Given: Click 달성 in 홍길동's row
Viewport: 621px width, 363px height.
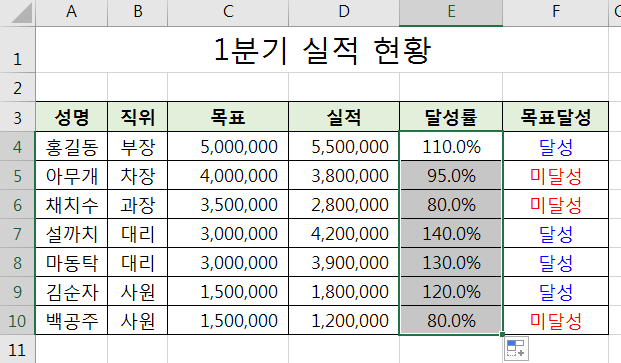Looking at the screenshot, I should 556,146.
